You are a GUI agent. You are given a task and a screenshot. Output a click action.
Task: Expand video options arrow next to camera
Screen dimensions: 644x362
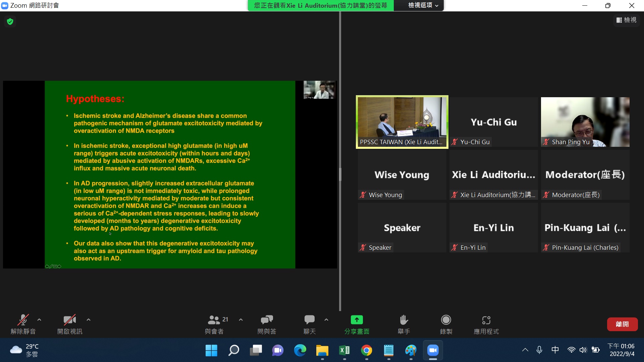click(89, 320)
